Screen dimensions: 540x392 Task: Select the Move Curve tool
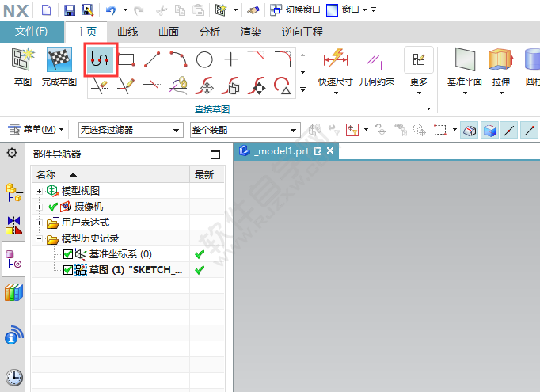(205, 86)
